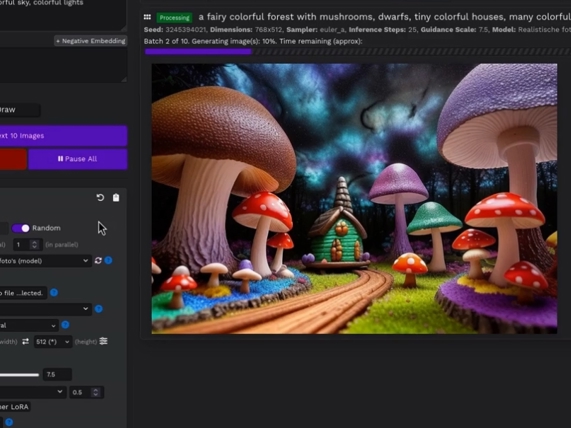The image size is (571, 428).
Task: Click the Sampler: euler_a info text
Action: (317, 30)
